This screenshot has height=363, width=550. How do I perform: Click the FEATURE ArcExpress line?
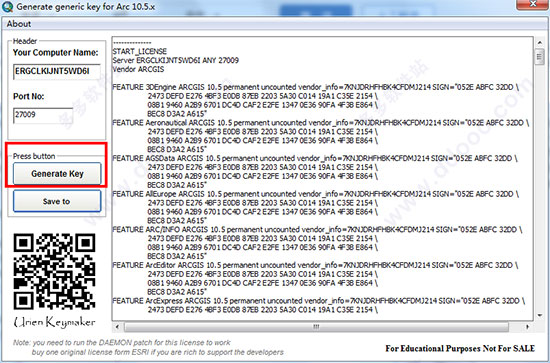click(318, 301)
